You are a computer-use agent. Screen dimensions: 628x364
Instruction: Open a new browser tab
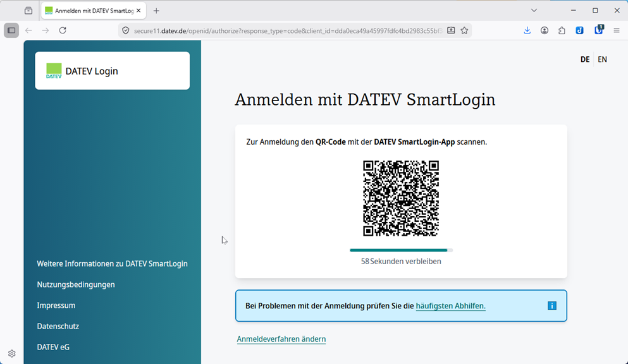(x=156, y=11)
